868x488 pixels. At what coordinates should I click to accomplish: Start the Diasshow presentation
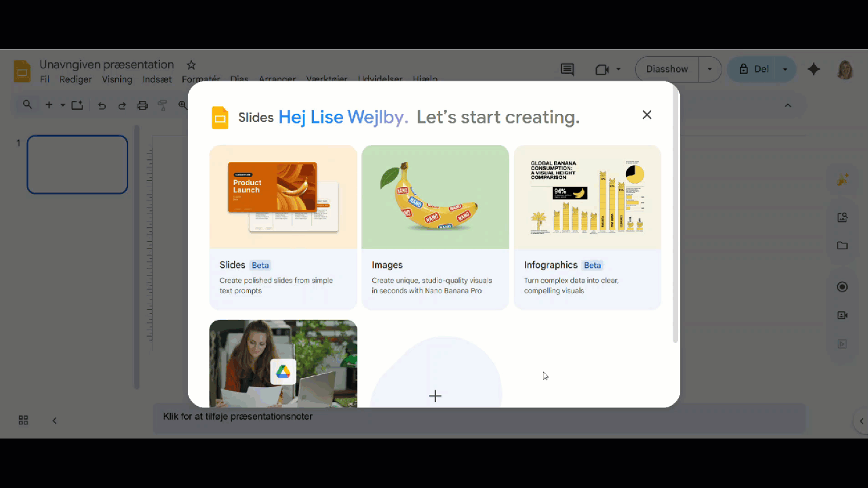click(x=667, y=69)
